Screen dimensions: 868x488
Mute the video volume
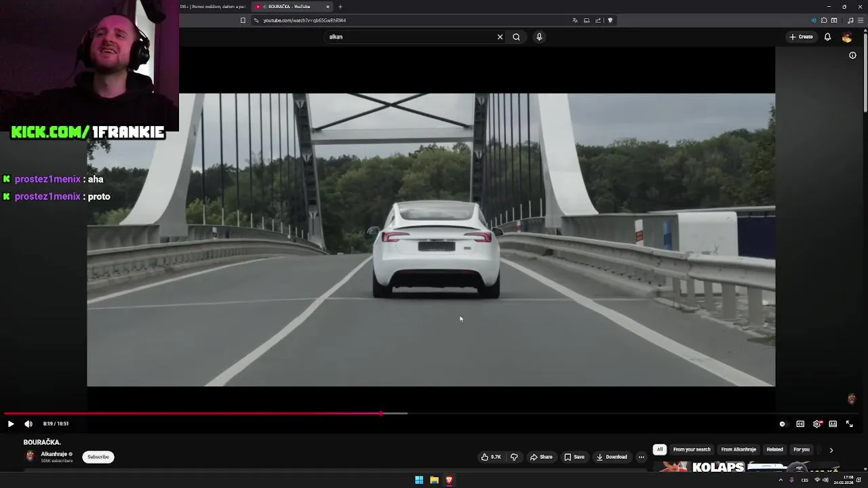click(x=28, y=424)
